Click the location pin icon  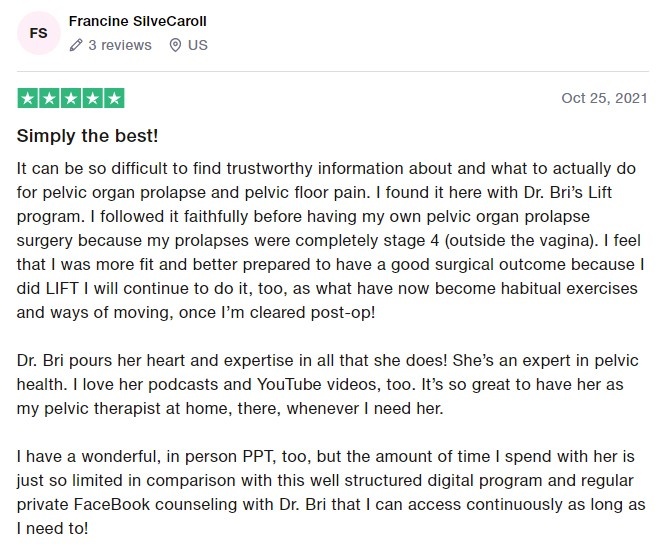click(175, 45)
